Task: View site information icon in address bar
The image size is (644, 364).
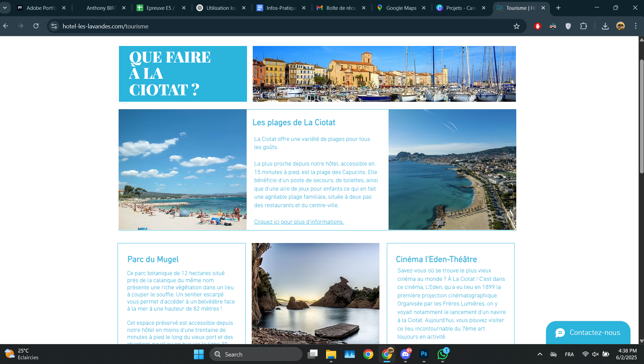Action: [54, 26]
